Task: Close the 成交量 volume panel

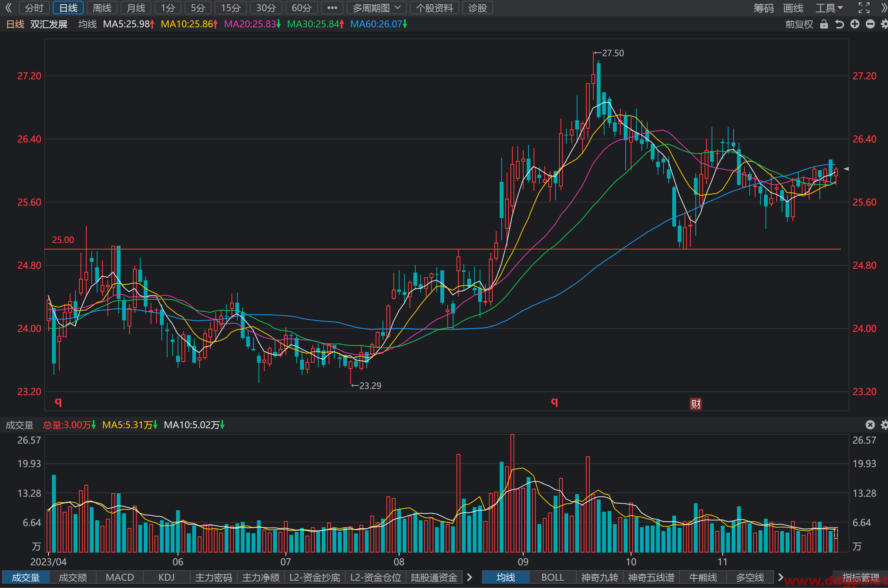Action: coord(870,424)
